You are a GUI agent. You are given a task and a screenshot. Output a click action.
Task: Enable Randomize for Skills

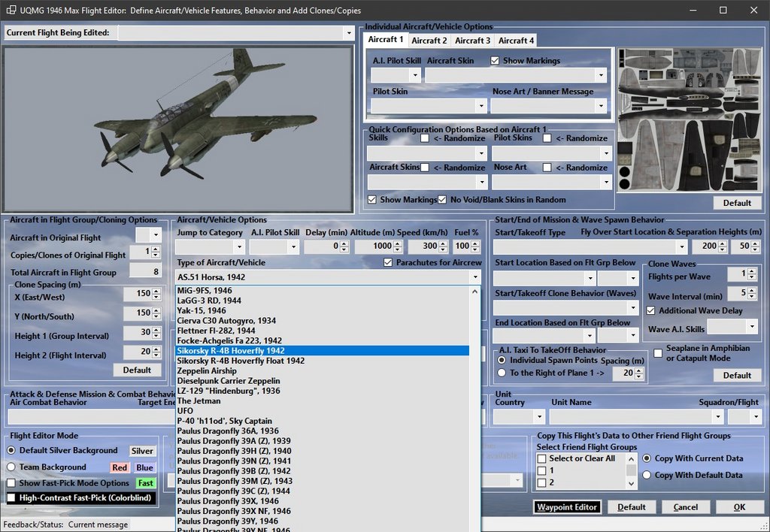(x=425, y=138)
